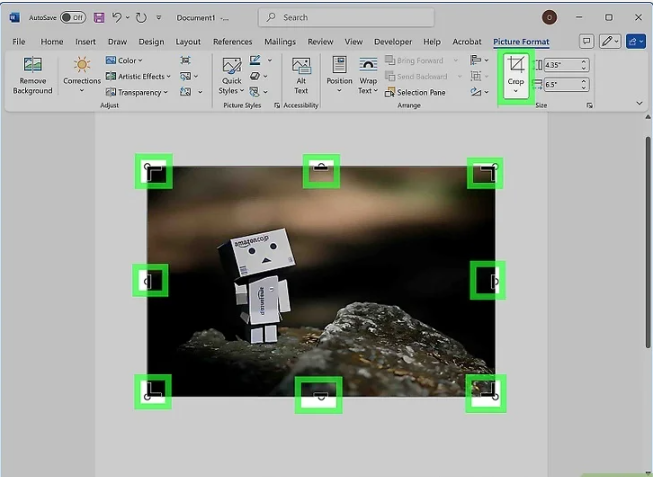653x477 pixels.
Task: Increase picture height with the up stepper
Action: click(x=584, y=62)
